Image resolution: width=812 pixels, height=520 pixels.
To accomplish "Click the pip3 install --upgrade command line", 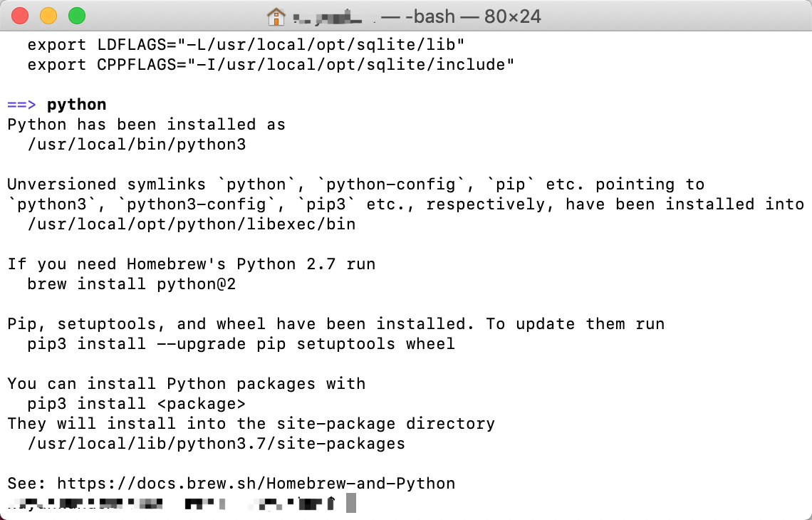I will click(241, 344).
